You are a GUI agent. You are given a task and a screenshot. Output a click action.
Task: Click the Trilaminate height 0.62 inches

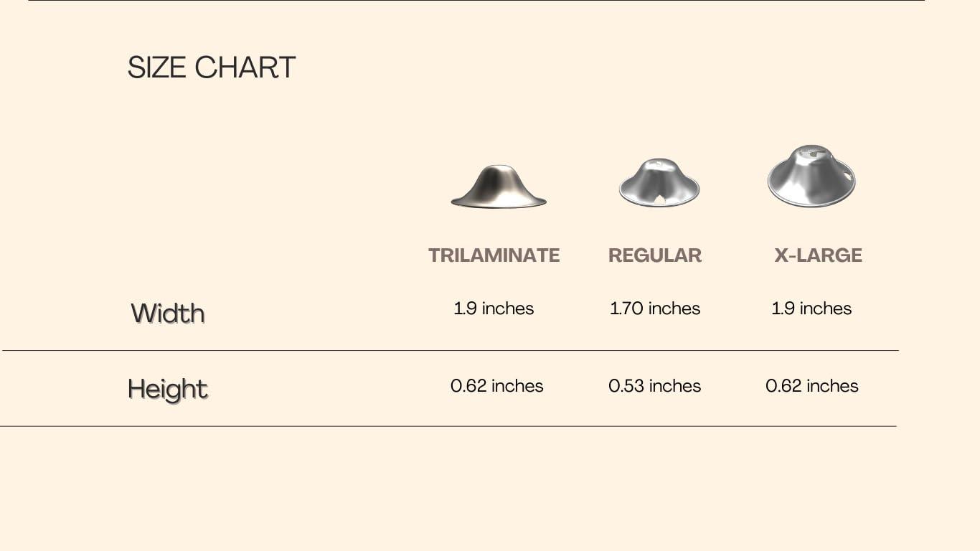(497, 386)
